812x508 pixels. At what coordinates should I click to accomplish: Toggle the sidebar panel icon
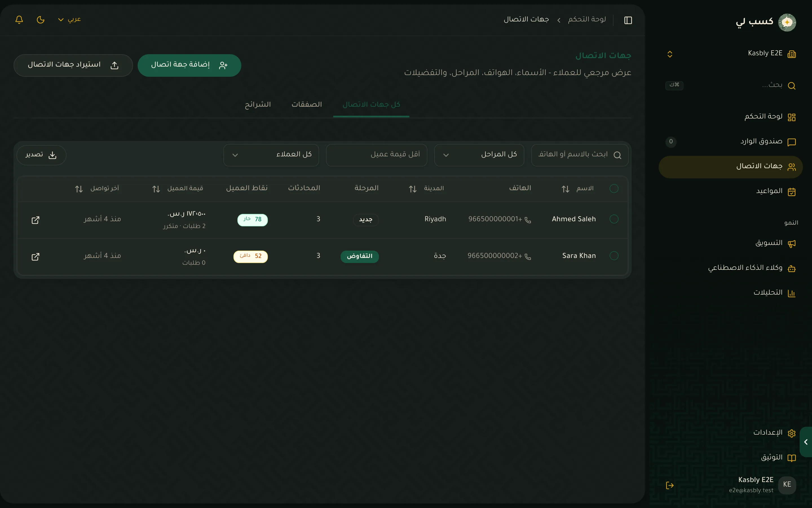point(628,20)
